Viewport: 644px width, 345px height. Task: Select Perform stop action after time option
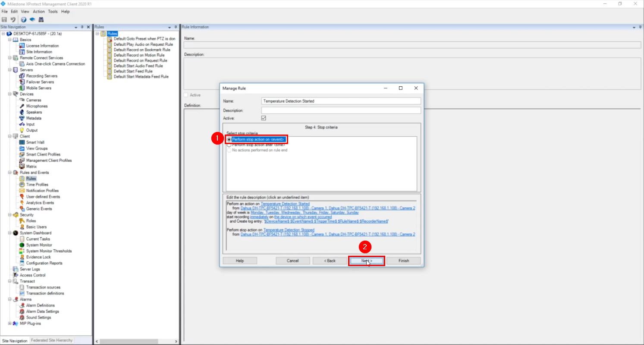coord(229,145)
